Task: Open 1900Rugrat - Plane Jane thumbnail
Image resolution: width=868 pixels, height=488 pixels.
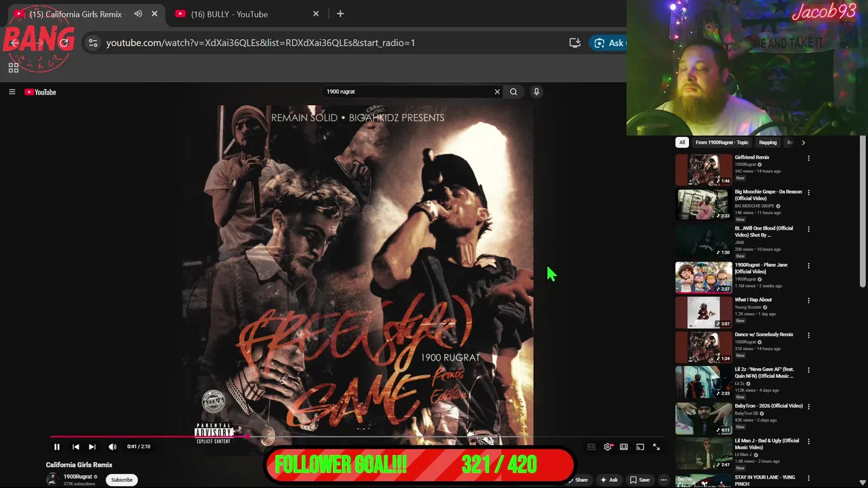Action: pos(703,277)
